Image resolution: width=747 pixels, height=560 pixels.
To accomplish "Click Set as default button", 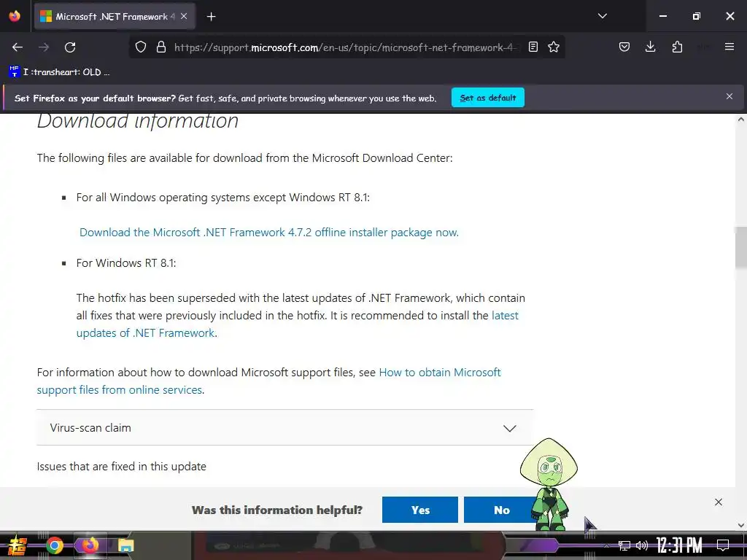I will tap(488, 98).
